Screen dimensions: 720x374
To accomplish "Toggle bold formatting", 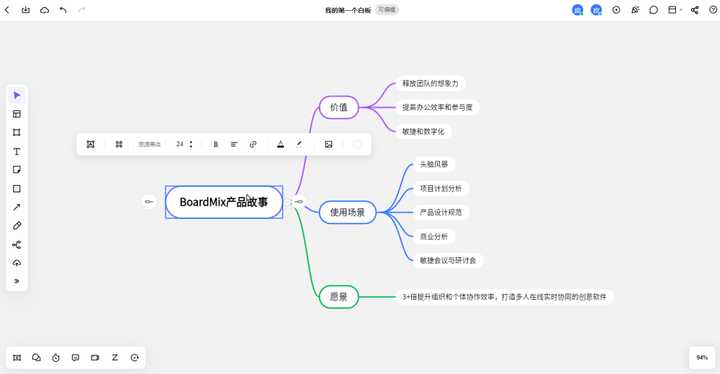I will 215,144.
